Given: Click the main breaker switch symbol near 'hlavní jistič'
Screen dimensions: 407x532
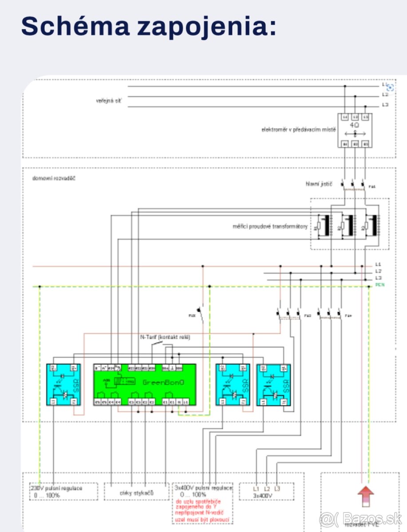Looking at the screenshot, I should click(354, 183).
